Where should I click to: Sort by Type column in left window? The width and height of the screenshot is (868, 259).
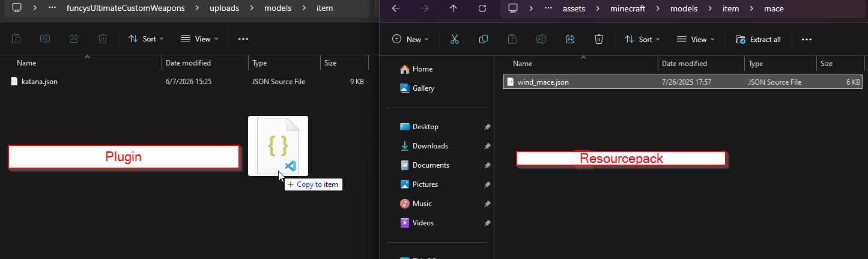point(284,63)
